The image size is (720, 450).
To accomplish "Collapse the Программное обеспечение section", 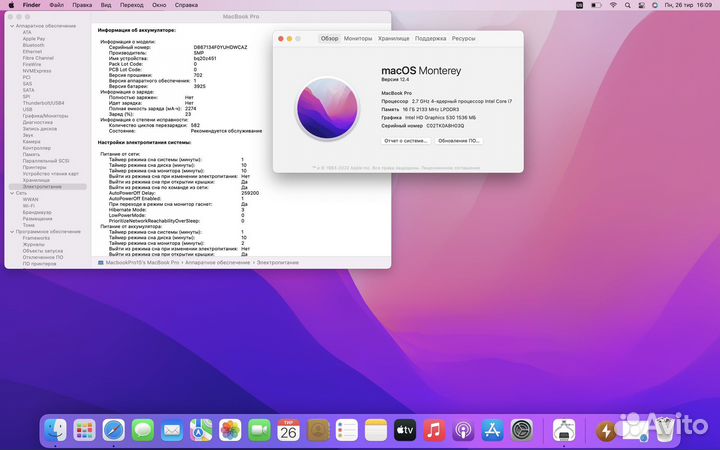I will pos(12,232).
